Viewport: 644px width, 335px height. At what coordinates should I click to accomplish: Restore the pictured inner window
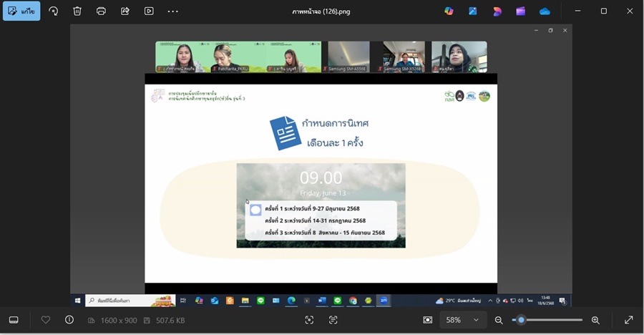(551, 30)
